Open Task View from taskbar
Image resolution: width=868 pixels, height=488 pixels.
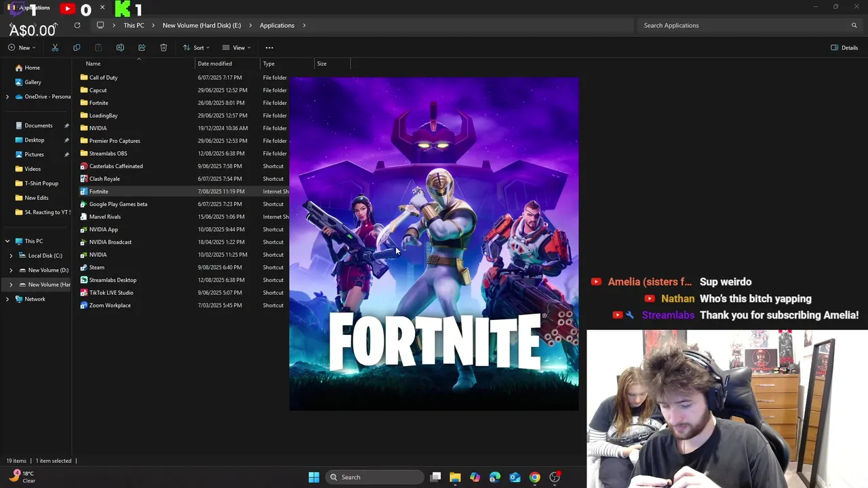tap(435, 477)
